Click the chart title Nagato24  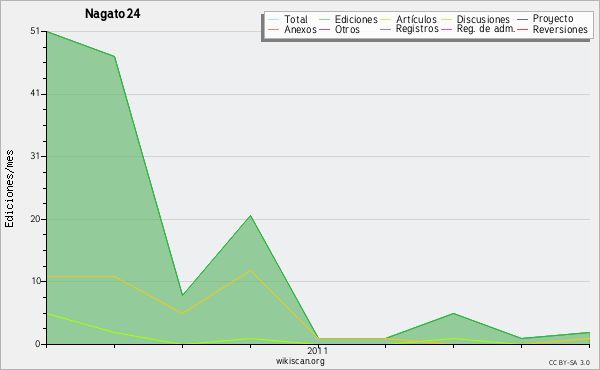112,14
